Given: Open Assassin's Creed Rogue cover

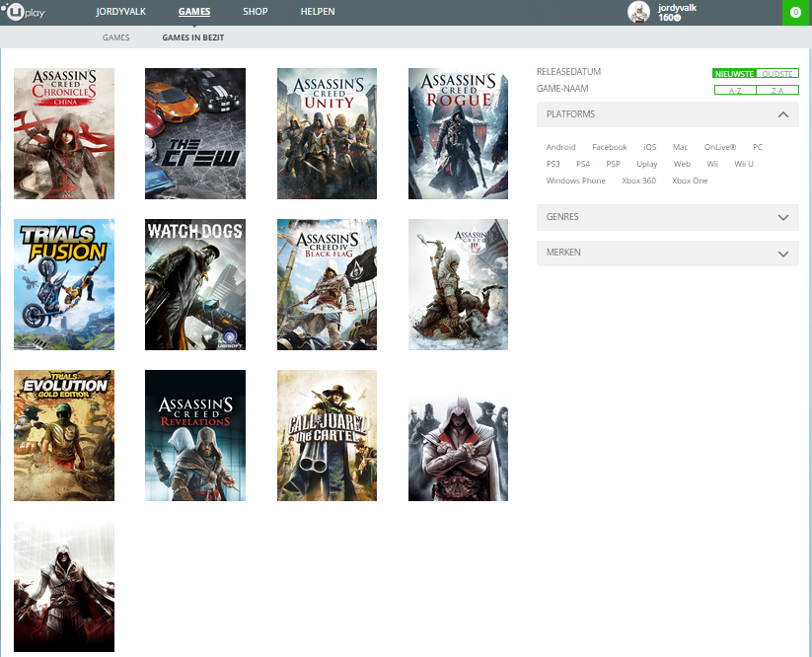Looking at the screenshot, I should 459,133.
